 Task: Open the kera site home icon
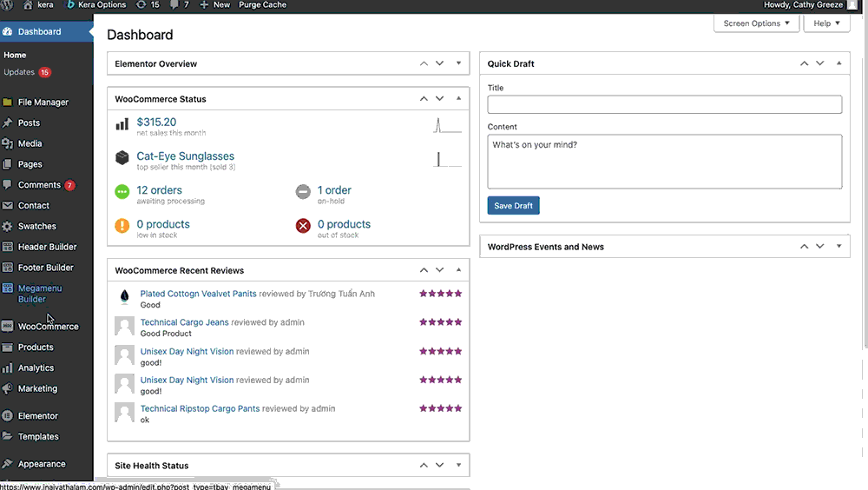pos(28,5)
